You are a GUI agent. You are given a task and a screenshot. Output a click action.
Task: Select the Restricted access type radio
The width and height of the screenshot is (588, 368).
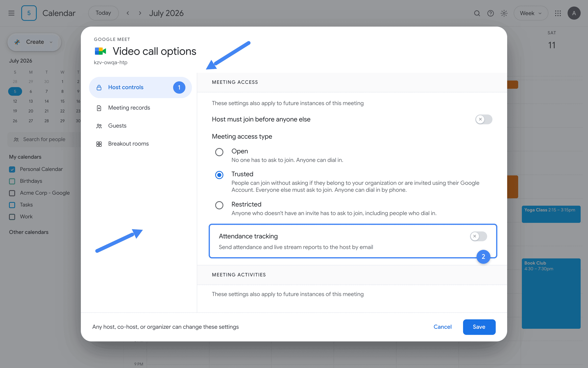219,205
